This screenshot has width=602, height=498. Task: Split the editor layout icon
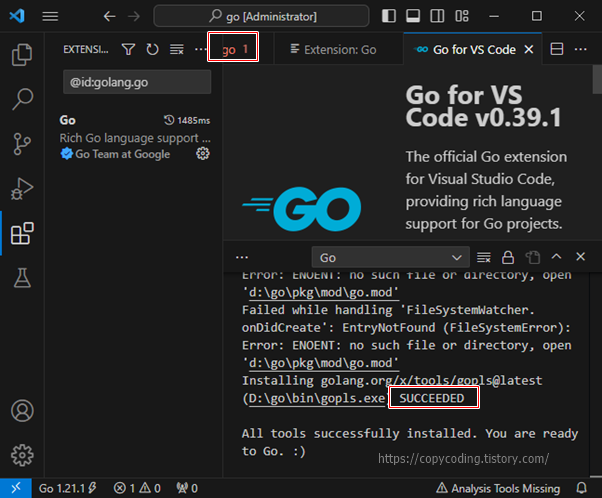click(557, 49)
